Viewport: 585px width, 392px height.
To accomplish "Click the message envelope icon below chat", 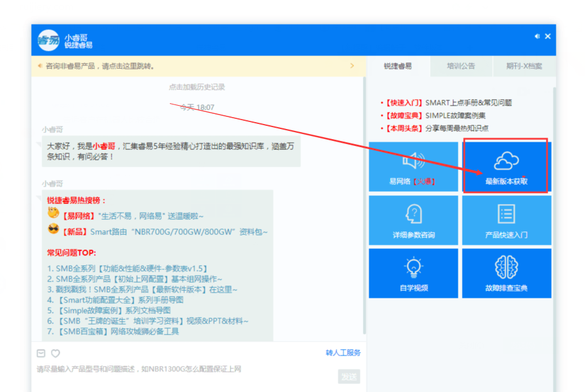I will tap(41, 353).
